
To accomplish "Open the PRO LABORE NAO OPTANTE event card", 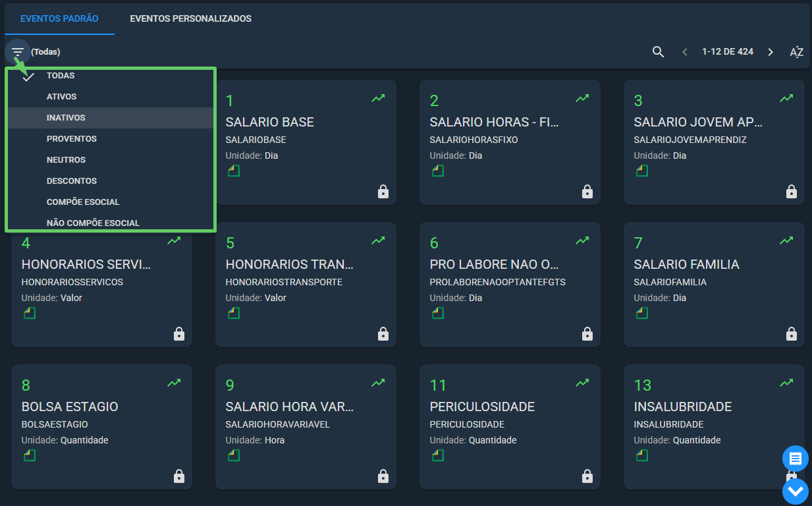I will point(510,285).
